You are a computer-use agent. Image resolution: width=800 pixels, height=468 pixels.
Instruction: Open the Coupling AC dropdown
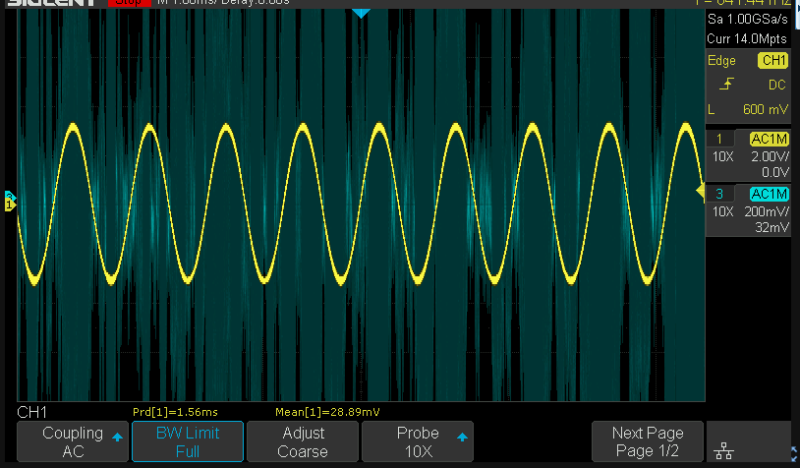click(73, 442)
